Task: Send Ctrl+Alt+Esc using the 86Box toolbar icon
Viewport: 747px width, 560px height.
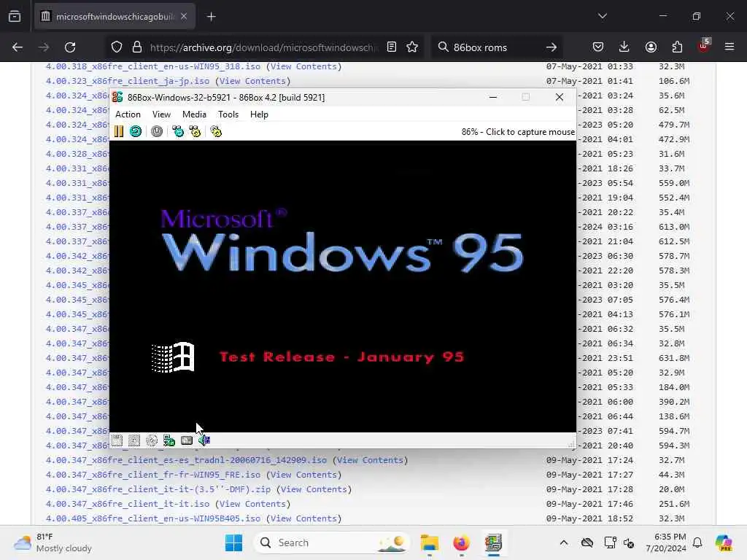Action: (x=195, y=131)
